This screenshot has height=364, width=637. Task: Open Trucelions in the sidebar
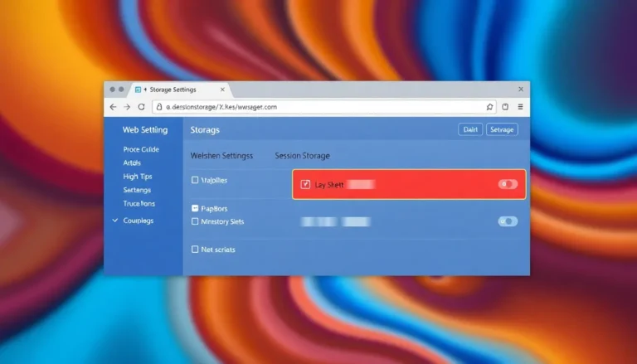[139, 203]
